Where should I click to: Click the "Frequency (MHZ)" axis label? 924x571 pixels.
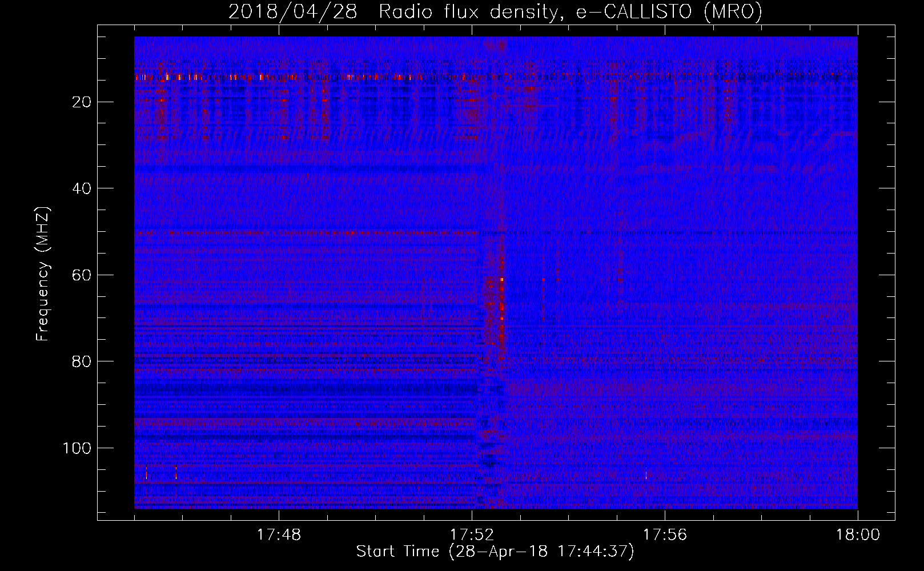pyautogui.click(x=43, y=274)
